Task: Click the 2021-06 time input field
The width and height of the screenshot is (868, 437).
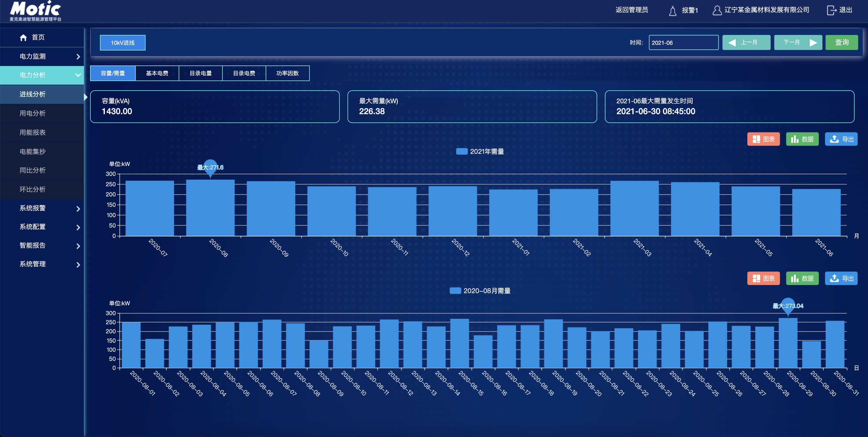Action: tap(683, 42)
